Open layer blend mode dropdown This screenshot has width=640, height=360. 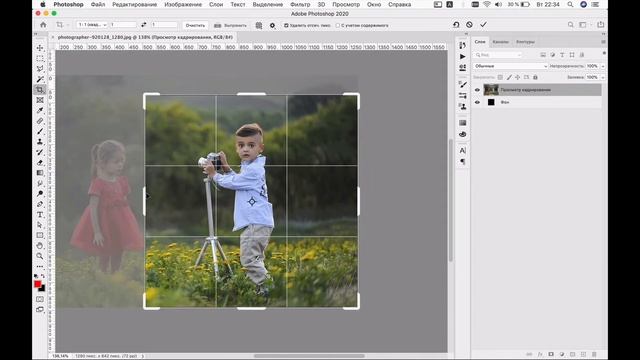510,66
